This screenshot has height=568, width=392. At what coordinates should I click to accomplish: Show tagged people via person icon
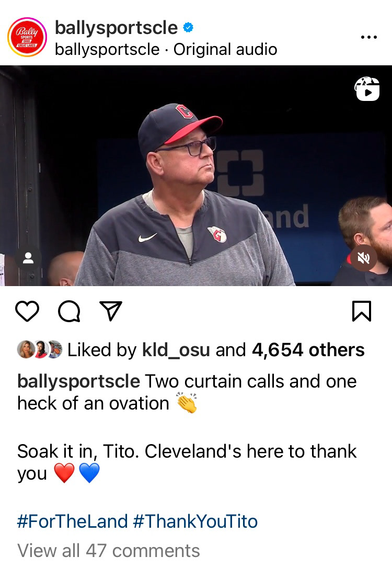(28, 258)
